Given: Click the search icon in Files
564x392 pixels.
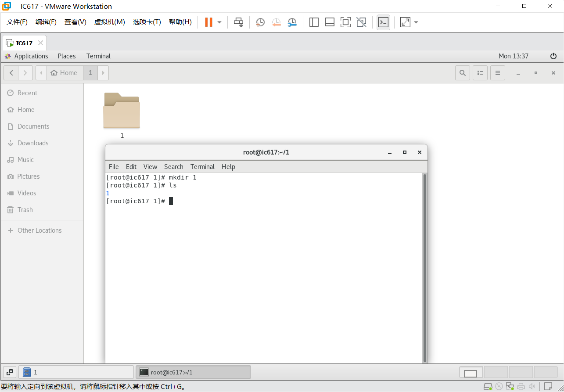Looking at the screenshot, I should point(463,73).
